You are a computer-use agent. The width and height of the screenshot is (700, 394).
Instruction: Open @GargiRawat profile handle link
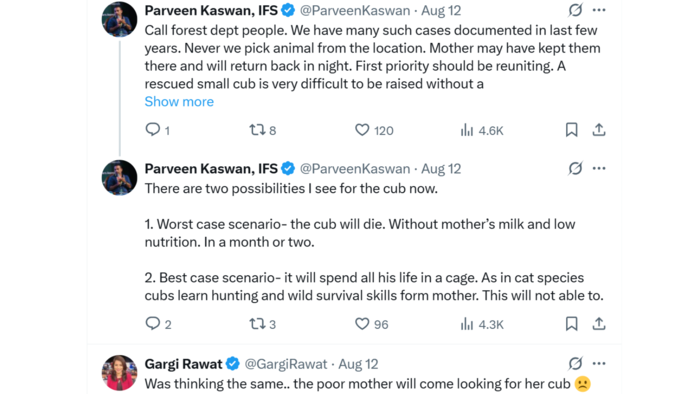click(286, 364)
